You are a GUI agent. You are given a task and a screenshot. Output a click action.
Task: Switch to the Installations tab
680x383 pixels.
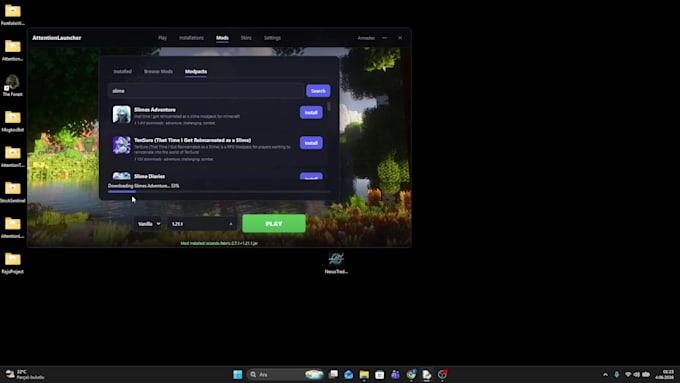[x=191, y=38]
